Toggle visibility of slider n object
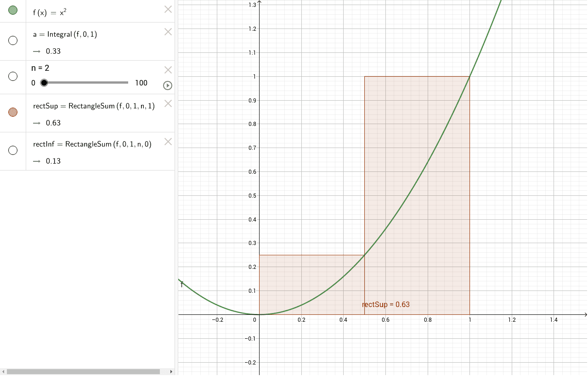The height and width of the screenshot is (376, 588). [12, 77]
